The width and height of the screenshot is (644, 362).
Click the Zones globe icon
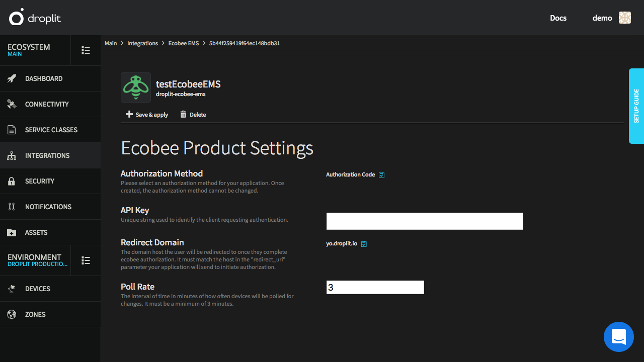pyautogui.click(x=12, y=314)
